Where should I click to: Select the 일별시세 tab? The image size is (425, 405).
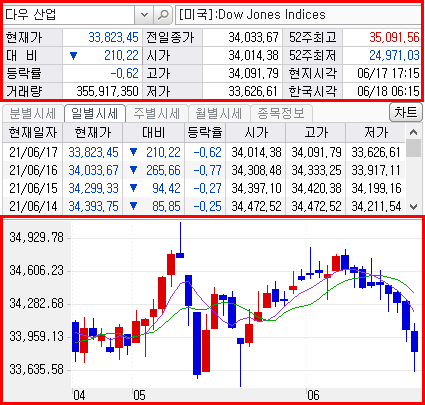click(95, 114)
